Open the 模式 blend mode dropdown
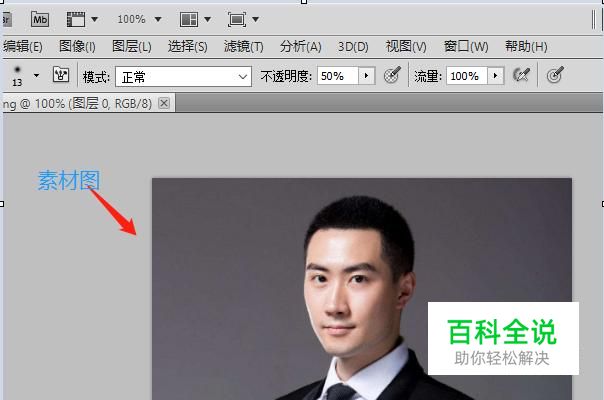The height and width of the screenshot is (400, 604). coord(183,77)
